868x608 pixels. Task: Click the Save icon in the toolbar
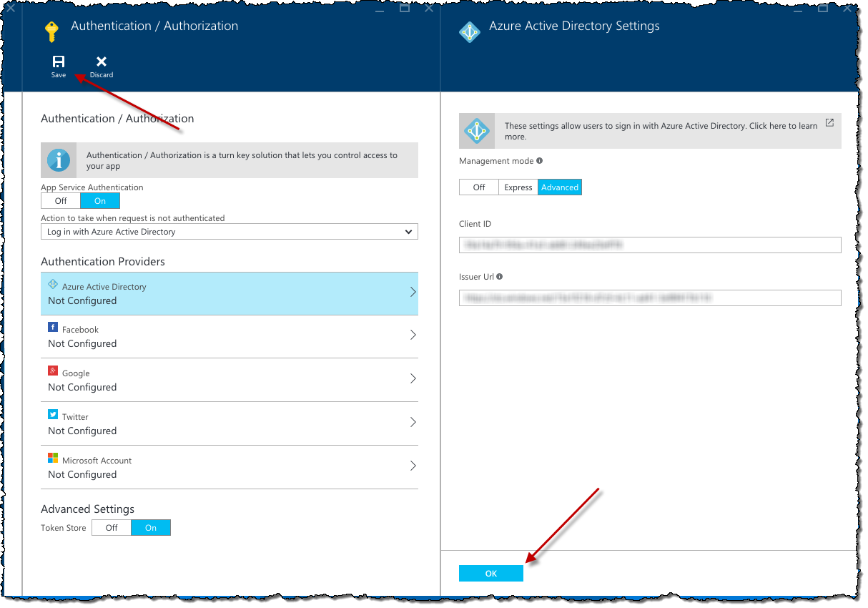59,62
